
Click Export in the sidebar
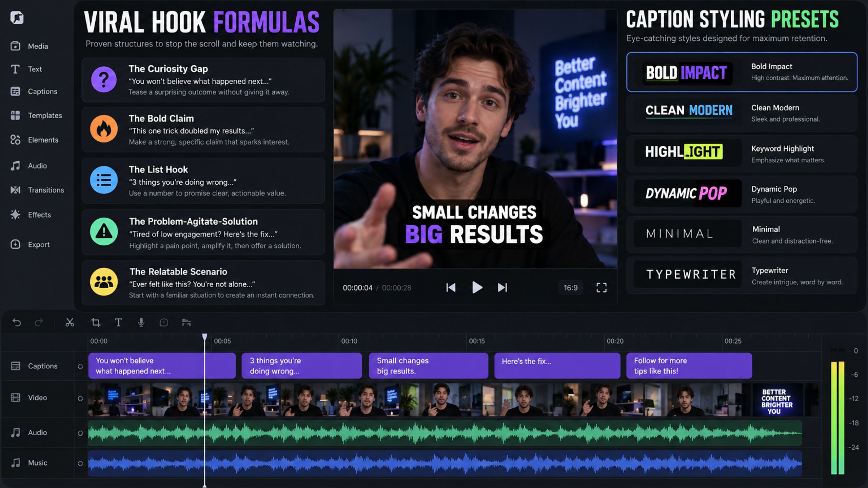point(30,245)
